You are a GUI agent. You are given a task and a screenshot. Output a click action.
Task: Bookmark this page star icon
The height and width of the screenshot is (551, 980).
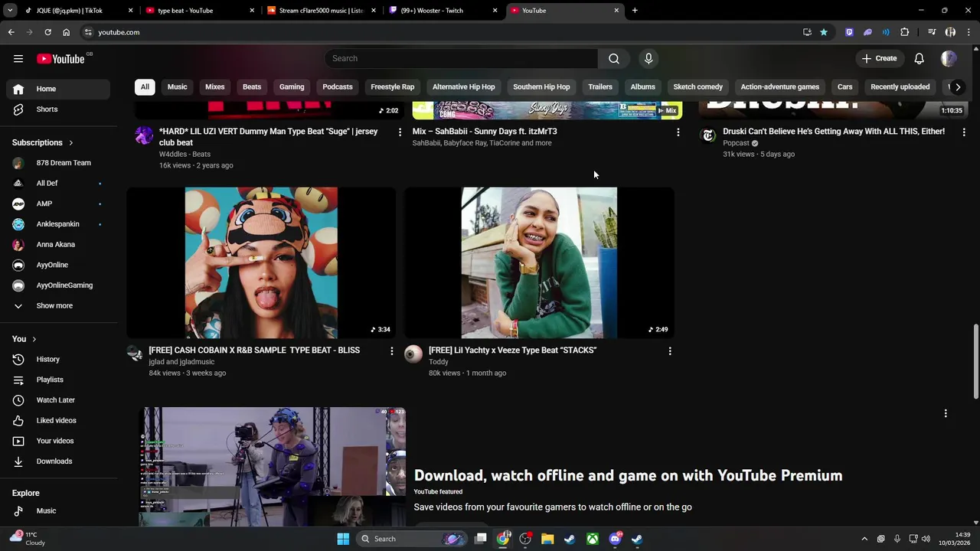823,32
